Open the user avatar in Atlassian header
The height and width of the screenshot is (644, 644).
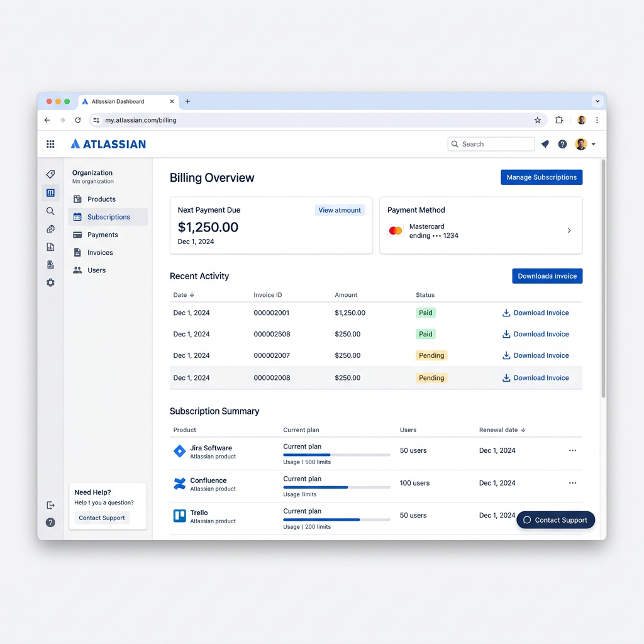coord(580,144)
